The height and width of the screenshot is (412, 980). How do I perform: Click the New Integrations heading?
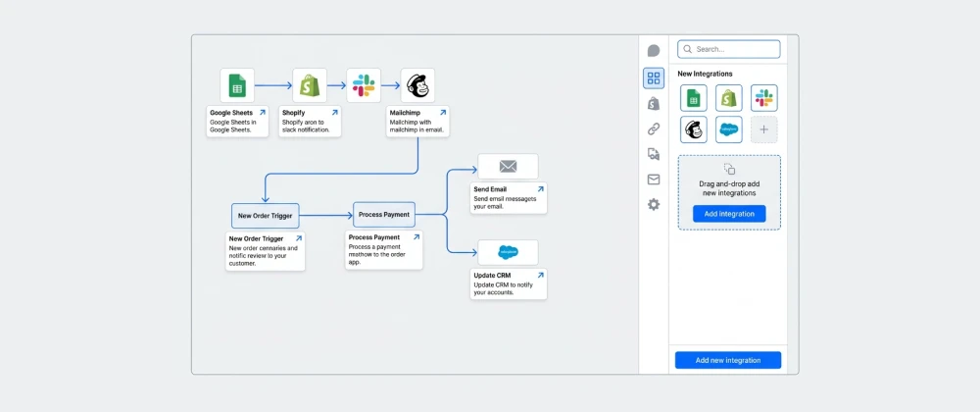pos(705,74)
